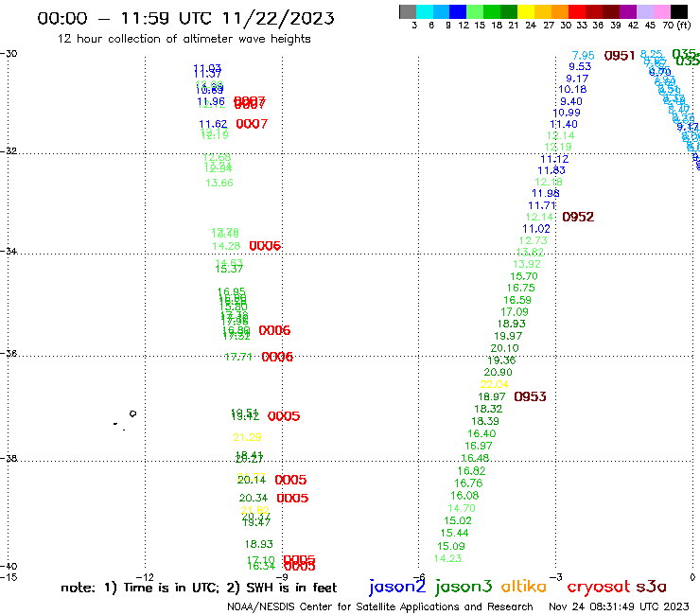Viewport: 700px width, 615px height.
Task: Click the 20.90 wave height value
Action: [498, 372]
